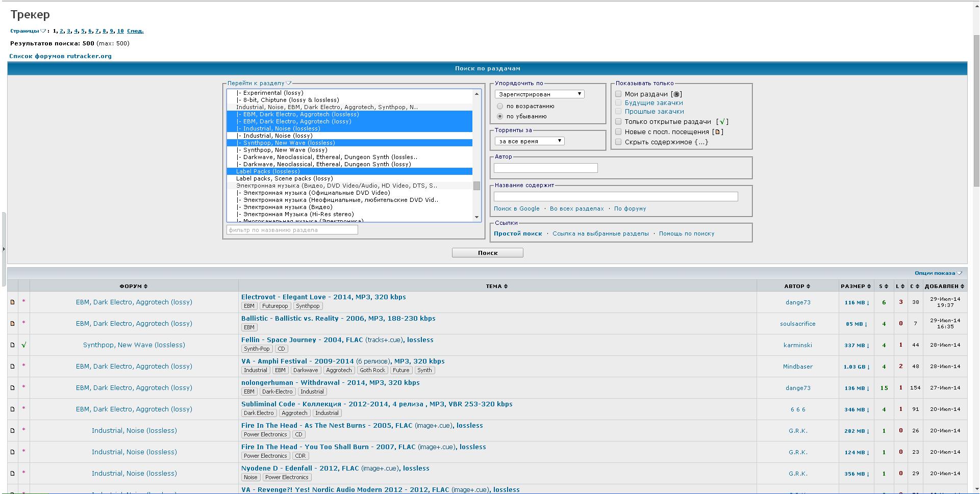The image size is (980, 494).
Task: Click the sort arrows icon beside the РАЗМЕР header
Action: click(869, 287)
